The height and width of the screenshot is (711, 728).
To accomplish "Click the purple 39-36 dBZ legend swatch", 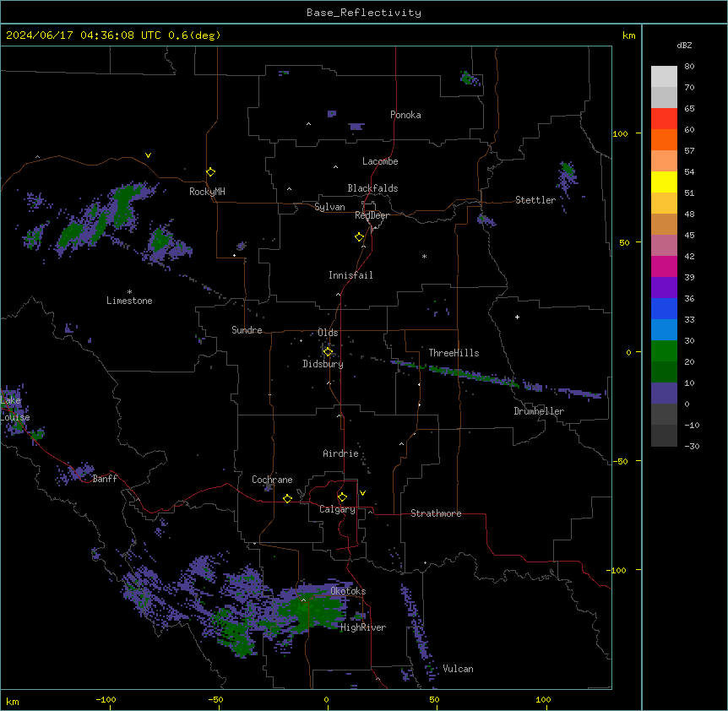I will [664, 288].
